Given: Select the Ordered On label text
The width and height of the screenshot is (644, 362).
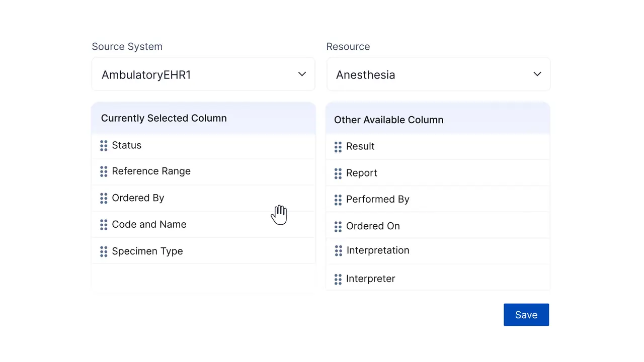Looking at the screenshot, I should tap(373, 226).
